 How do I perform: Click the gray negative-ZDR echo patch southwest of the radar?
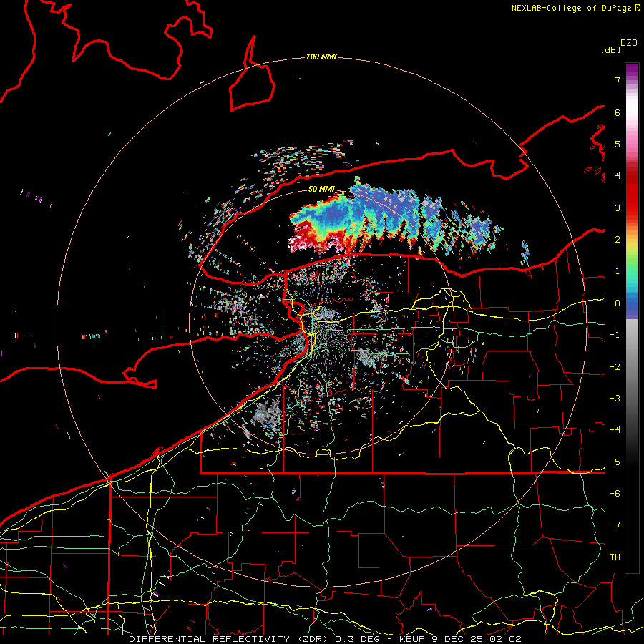point(267,414)
